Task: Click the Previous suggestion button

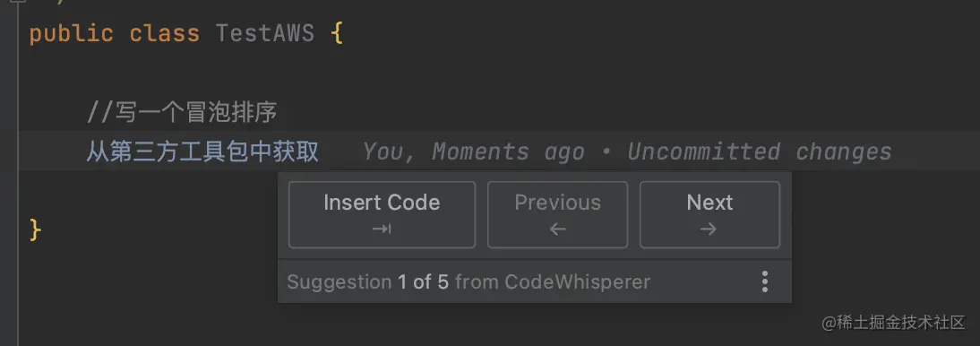Action: tap(557, 214)
